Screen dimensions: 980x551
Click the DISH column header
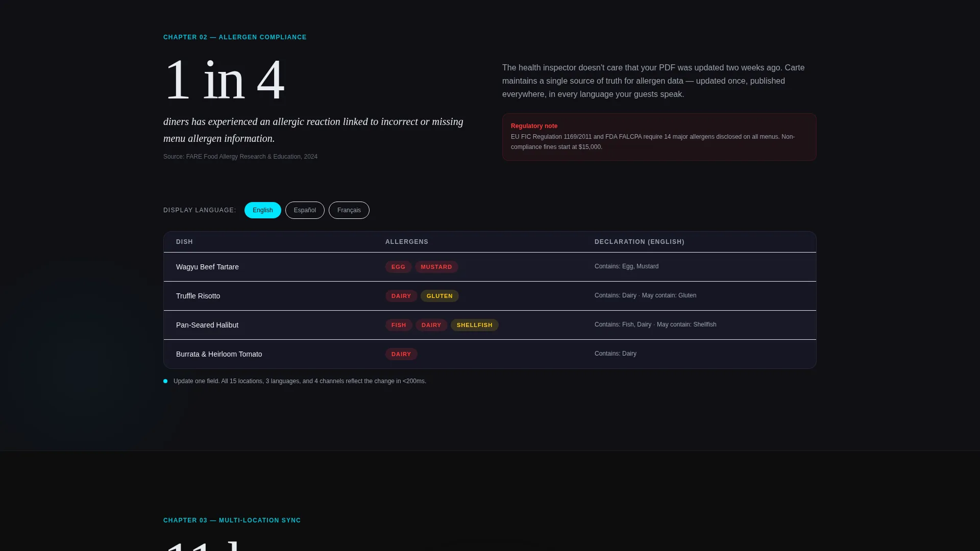pos(184,242)
